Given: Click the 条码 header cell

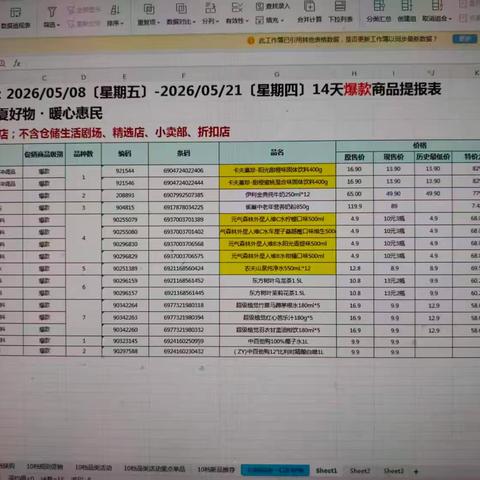Looking at the screenshot, I should [184, 153].
